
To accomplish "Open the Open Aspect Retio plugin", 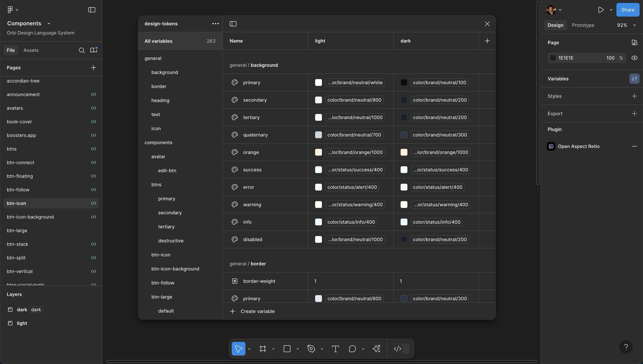I will 579,146.
